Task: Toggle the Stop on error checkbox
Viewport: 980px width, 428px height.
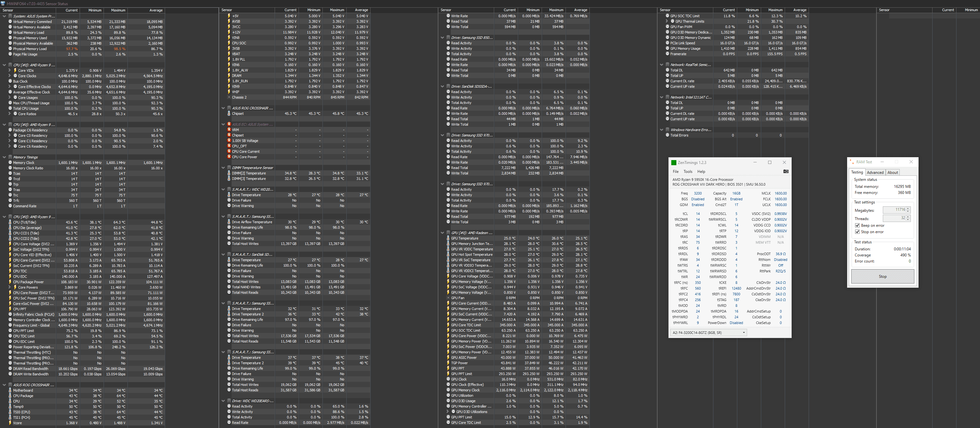Action: coord(857,232)
